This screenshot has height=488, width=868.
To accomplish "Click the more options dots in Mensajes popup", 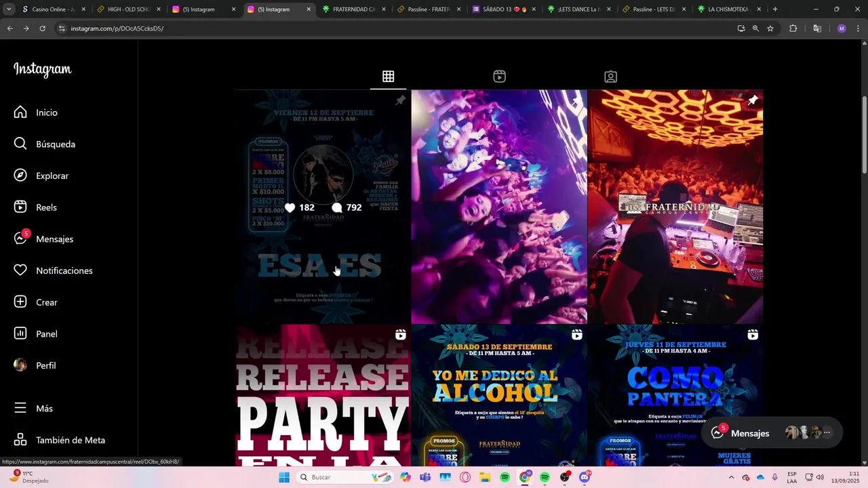I will [x=827, y=432].
